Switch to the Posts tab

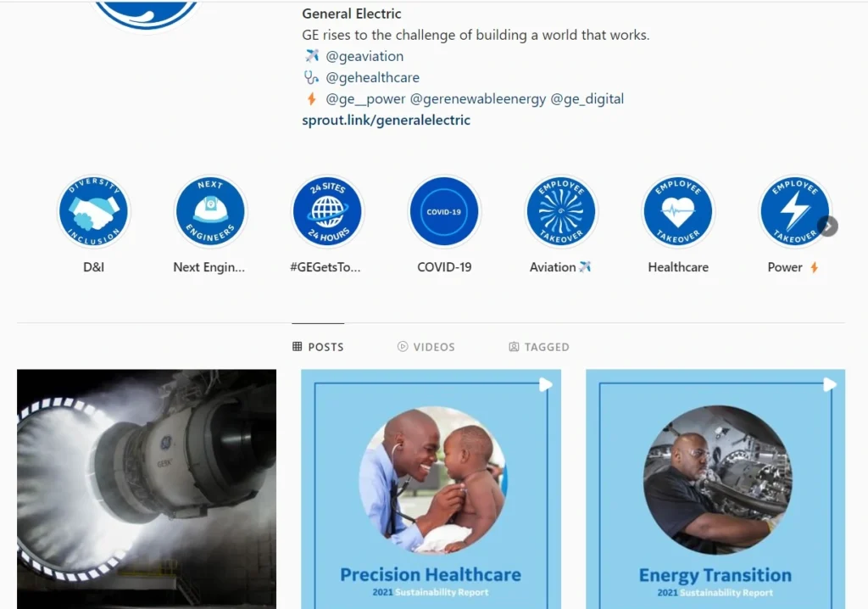coord(318,347)
